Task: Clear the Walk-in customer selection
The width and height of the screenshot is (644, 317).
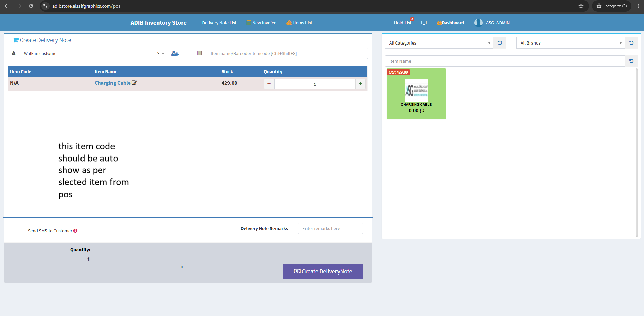Action: coord(158,53)
